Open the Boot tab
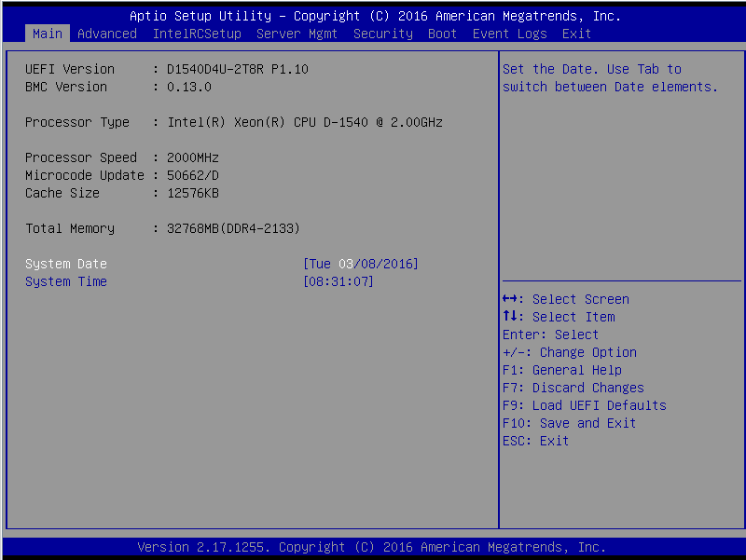 [442, 34]
